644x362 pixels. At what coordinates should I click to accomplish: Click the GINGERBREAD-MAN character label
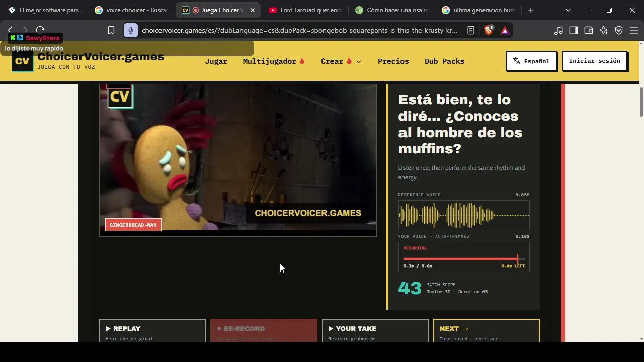click(133, 225)
